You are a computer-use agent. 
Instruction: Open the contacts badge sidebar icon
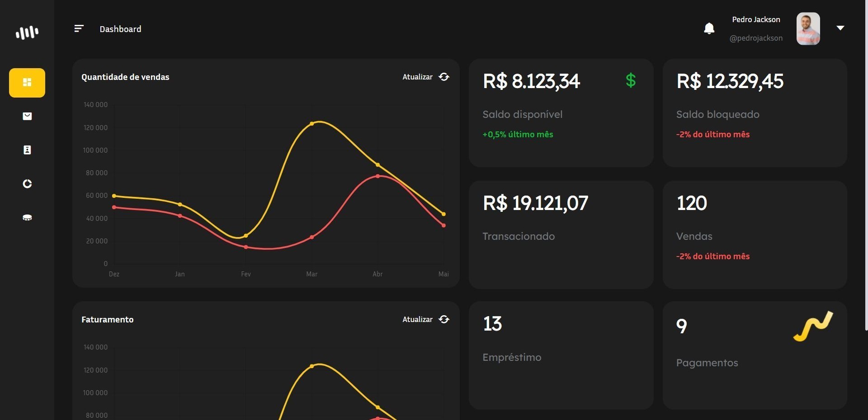pos(27,150)
